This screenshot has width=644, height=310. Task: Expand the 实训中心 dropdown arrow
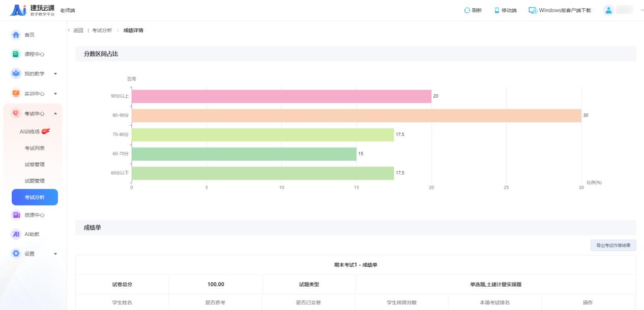pyautogui.click(x=55, y=94)
